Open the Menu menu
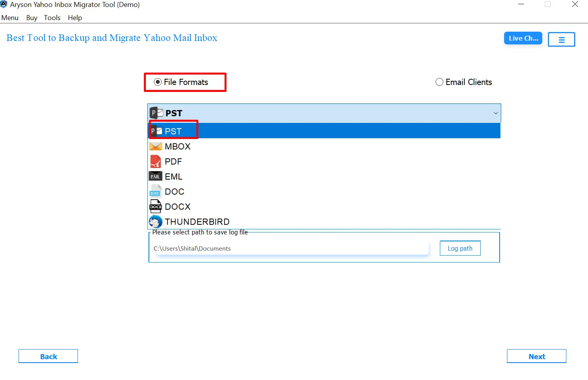The height and width of the screenshot is (380, 588). click(x=10, y=18)
